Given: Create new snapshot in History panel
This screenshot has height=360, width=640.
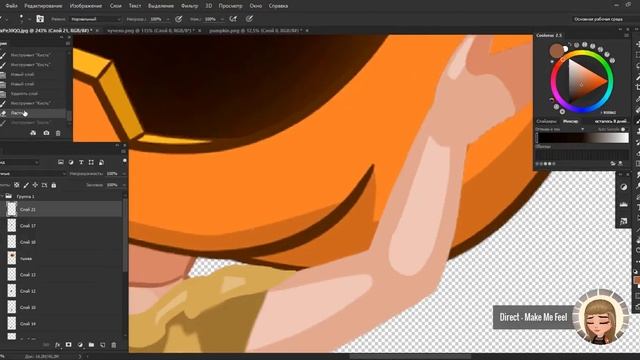Looking at the screenshot, I should pyautogui.click(x=46, y=133).
